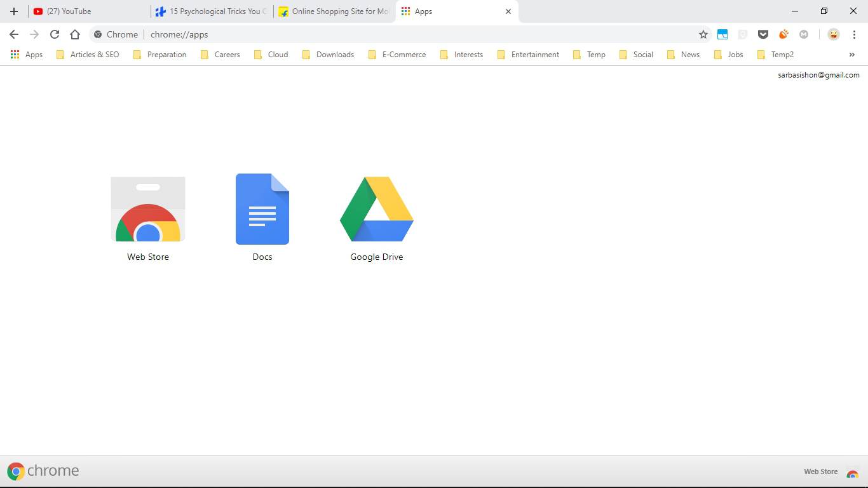Click the Web Store link in the footer

pyautogui.click(x=831, y=471)
